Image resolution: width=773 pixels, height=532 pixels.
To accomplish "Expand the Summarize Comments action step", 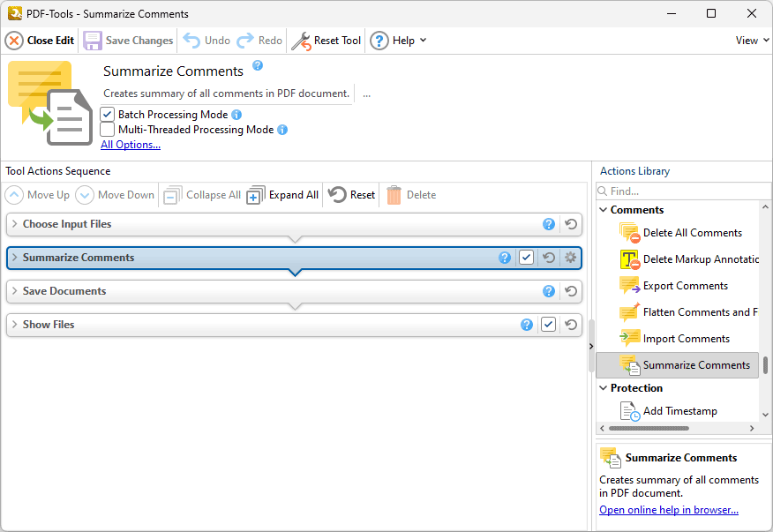I will coord(15,258).
